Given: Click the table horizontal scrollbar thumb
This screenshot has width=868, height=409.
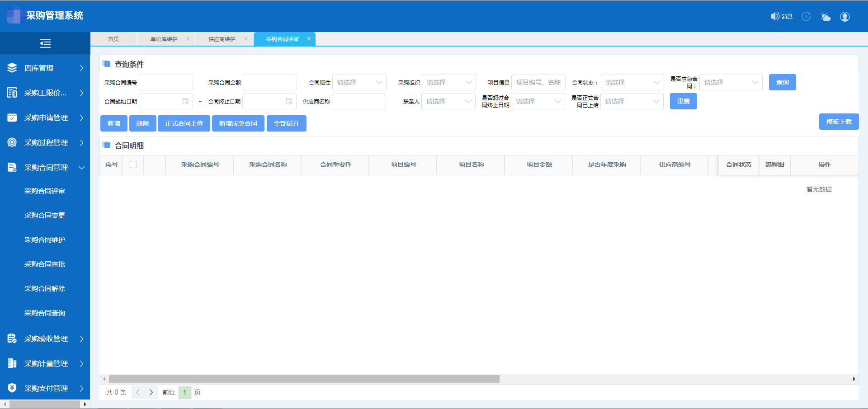Looking at the screenshot, I should click(304, 379).
